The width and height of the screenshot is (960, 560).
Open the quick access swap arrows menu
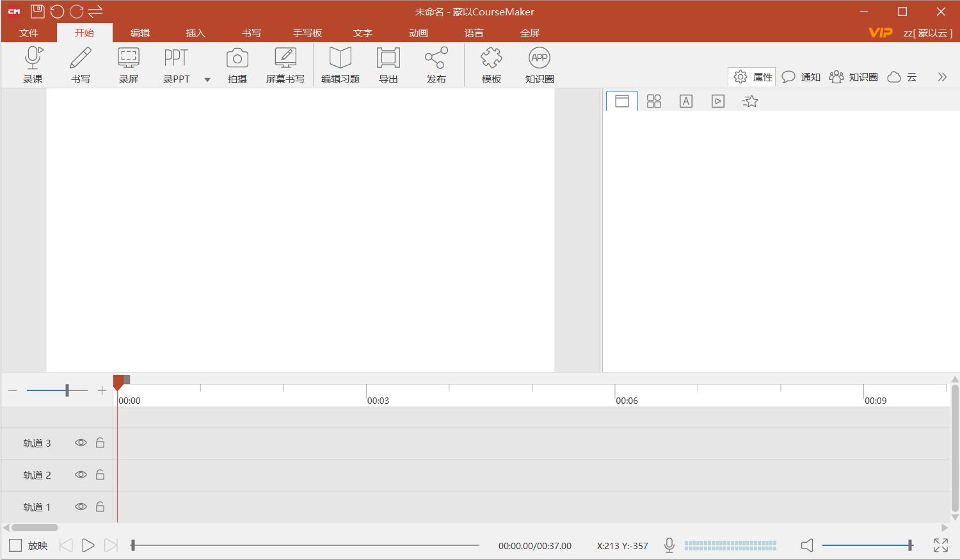click(x=96, y=12)
